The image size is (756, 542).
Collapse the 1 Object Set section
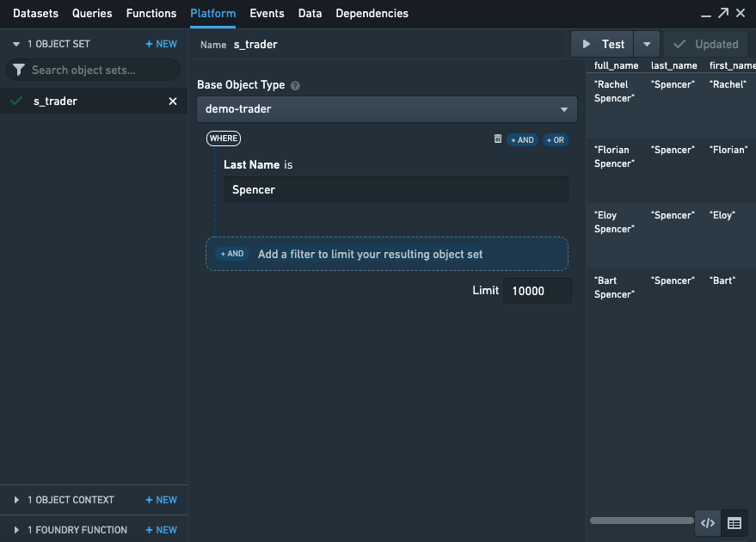(16, 44)
